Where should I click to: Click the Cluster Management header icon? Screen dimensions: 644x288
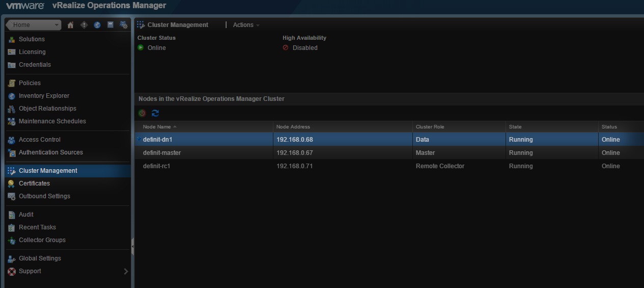pos(141,25)
